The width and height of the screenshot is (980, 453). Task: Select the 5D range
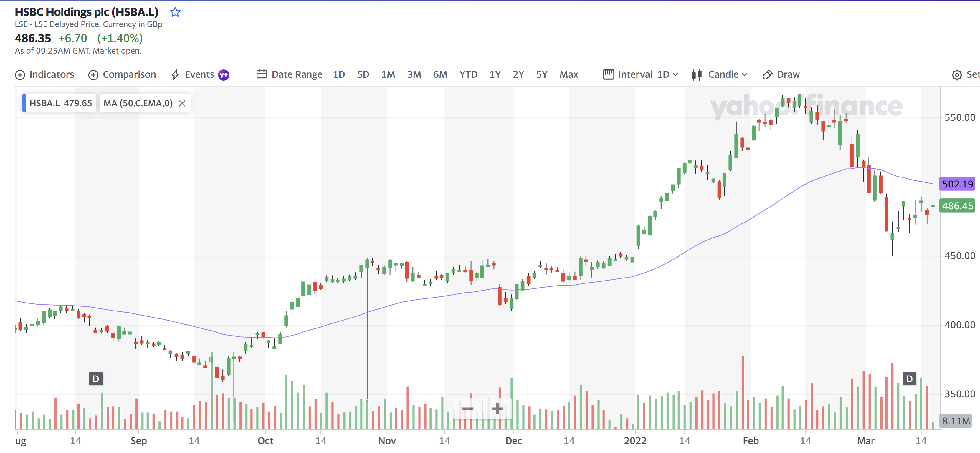(x=363, y=74)
